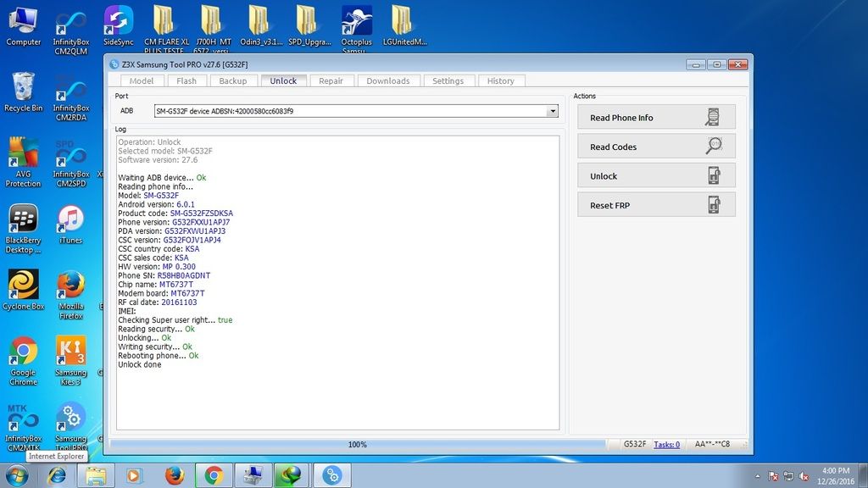Click the Read Phone Info button
This screenshot has height=488, width=868.
tap(655, 118)
